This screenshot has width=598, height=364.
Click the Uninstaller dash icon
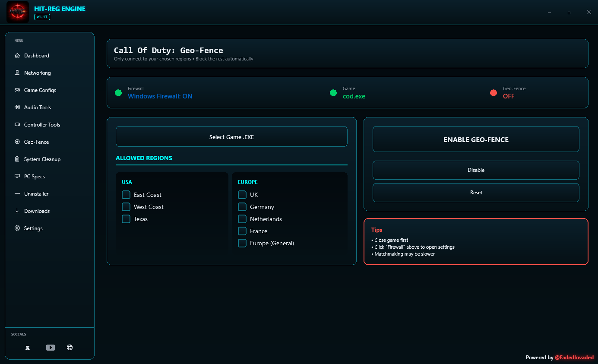pyautogui.click(x=17, y=194)
